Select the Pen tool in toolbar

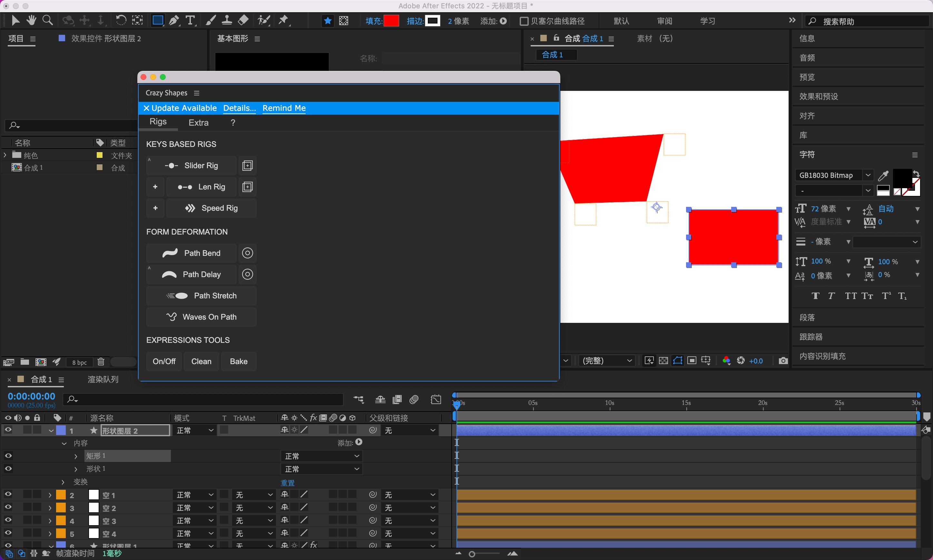(174, 20)
